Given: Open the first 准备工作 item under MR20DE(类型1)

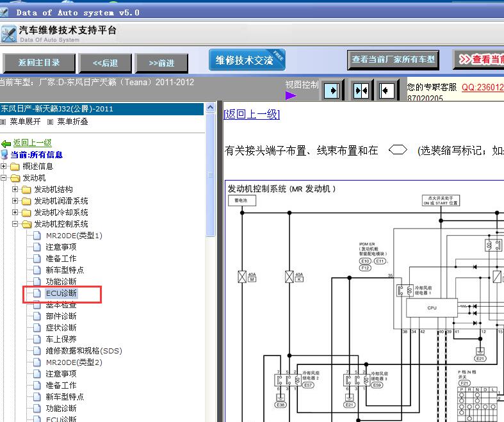Looking at the screenshot, I should point(61,259).
